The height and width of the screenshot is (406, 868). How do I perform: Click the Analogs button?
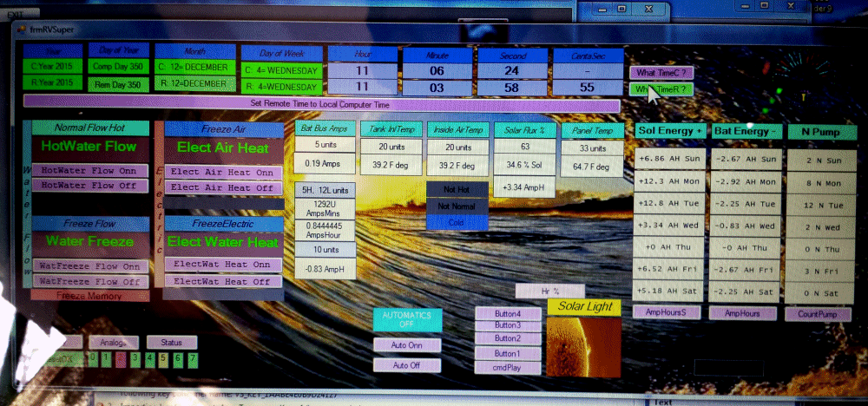point(114,343)
